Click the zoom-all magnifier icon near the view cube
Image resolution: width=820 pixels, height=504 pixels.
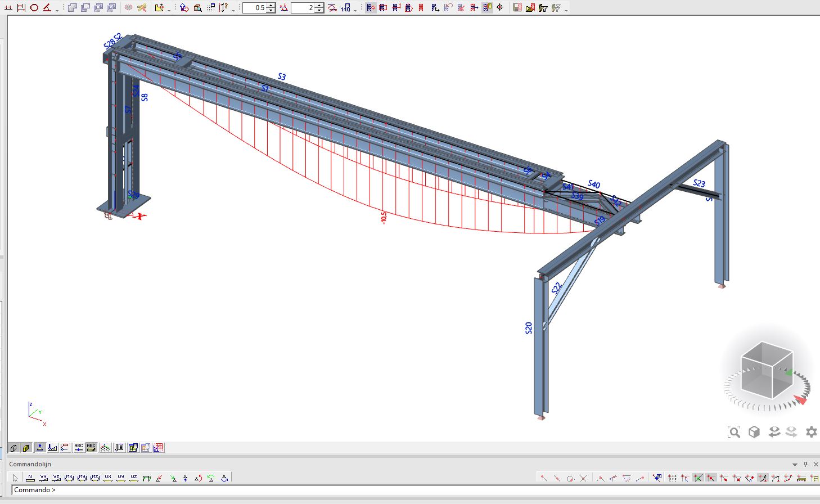tap(733, 432)
